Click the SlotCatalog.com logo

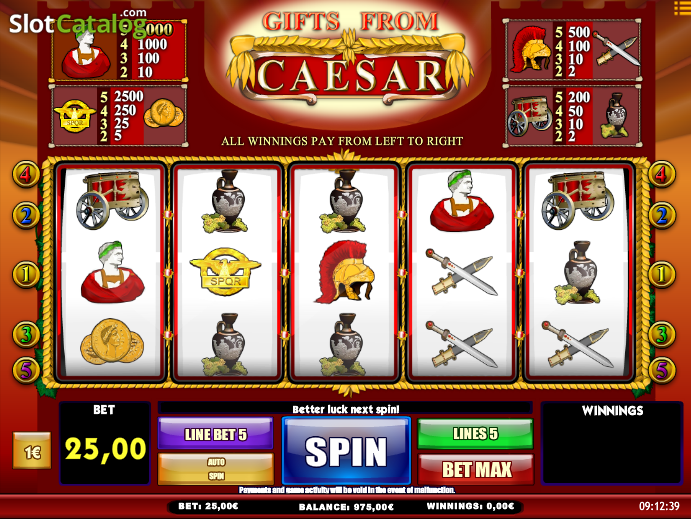(x=78, y=23)
